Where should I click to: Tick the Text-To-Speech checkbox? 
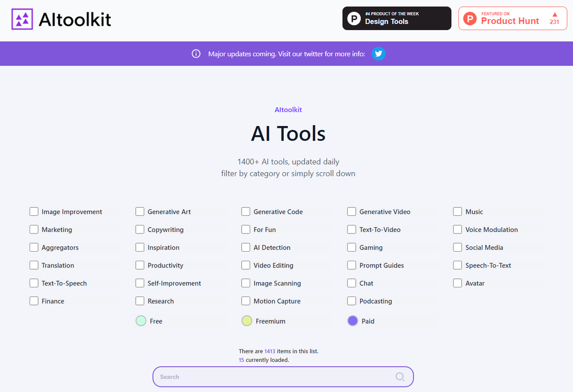pos(34,283)
